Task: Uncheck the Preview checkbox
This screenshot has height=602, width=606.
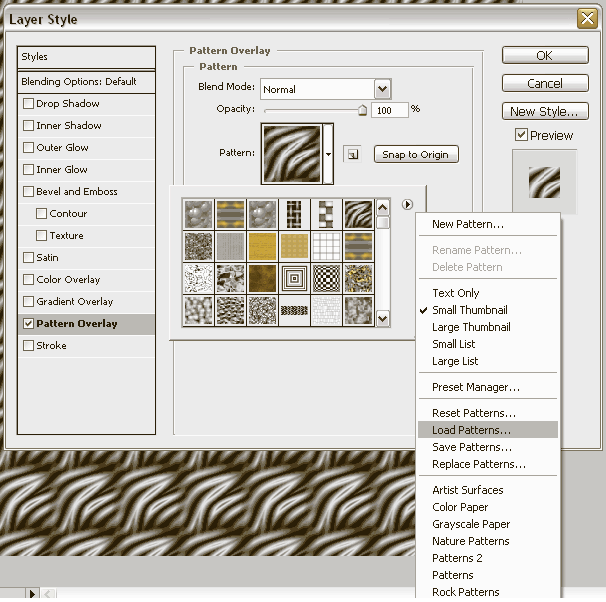Action: (x=521, y=135)
